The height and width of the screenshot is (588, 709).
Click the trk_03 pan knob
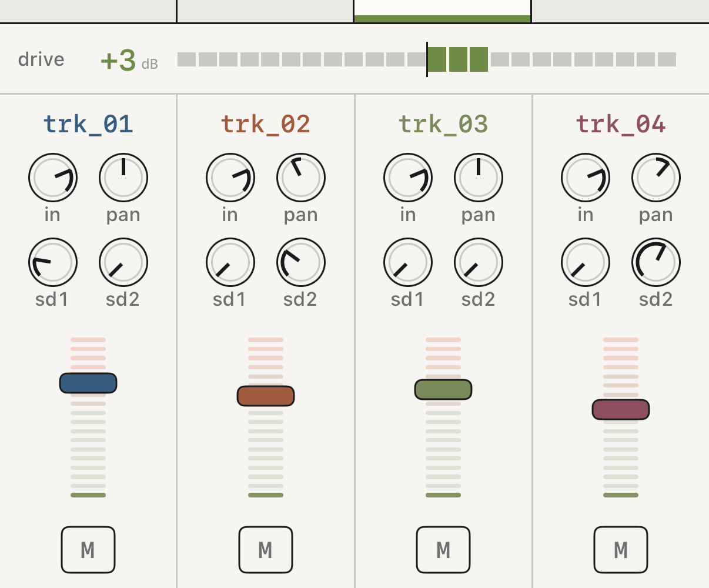[479, 178]
